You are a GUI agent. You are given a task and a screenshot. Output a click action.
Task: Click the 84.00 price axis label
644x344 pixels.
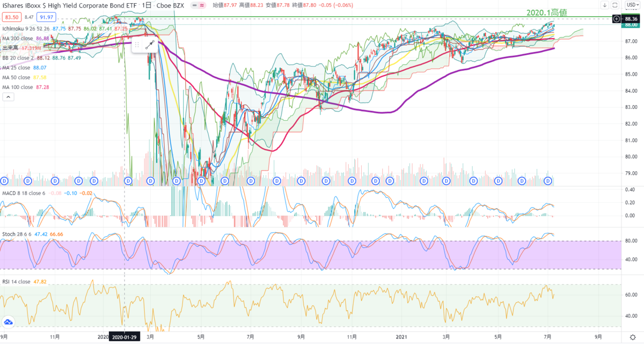[630, 91]
